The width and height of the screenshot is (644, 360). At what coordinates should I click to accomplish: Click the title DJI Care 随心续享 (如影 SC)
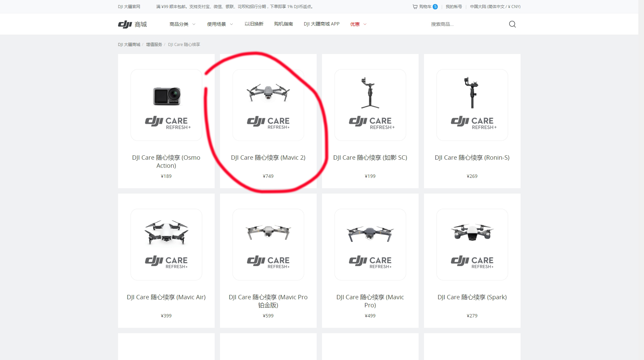[370, 157]
